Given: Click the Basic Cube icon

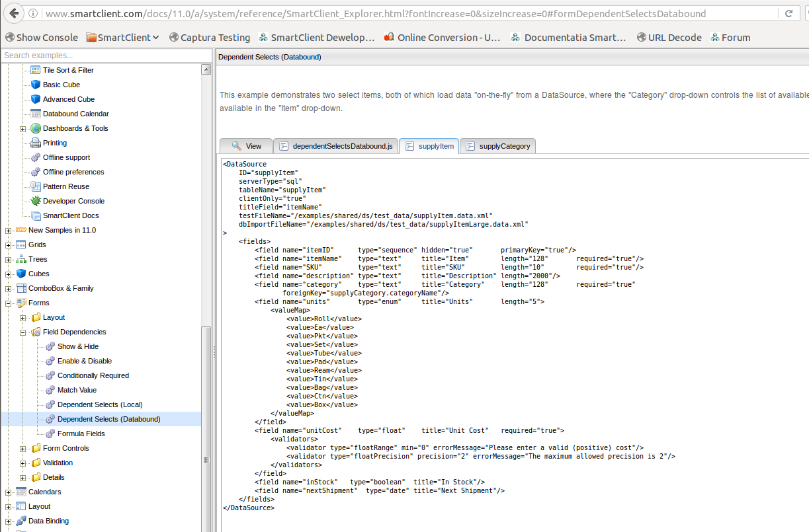Looking at the screenshot, I should [36, 85].
